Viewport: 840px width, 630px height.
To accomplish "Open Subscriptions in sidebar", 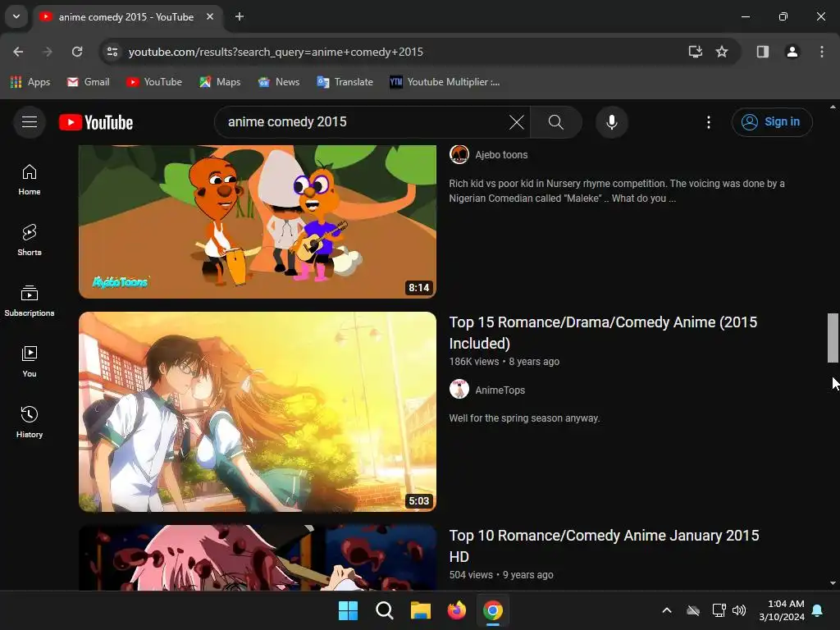I will (30, 300).
